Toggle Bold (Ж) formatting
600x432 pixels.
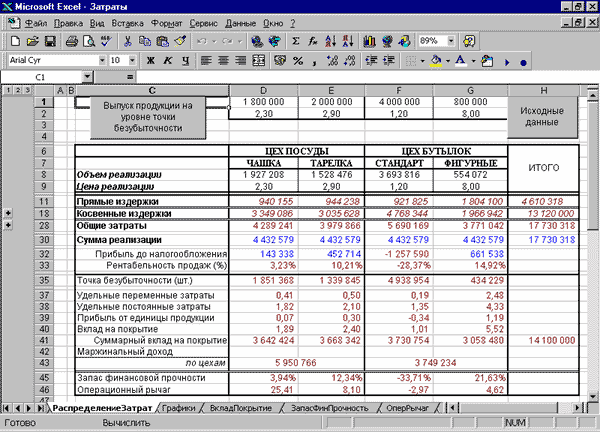pos(150,61)
